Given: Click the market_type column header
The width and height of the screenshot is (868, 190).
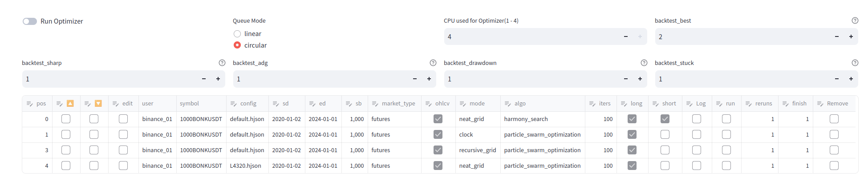Looking at the screenshot, I should [398, 103].
